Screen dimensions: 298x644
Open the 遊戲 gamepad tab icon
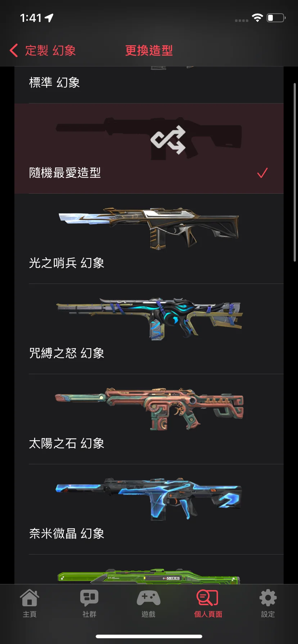click(x=149, y=598)
